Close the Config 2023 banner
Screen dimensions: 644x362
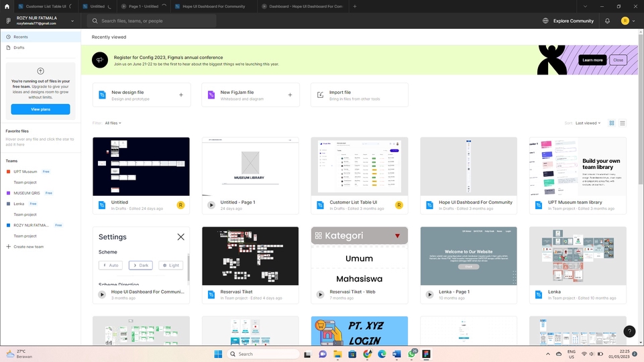tap(618, 60)
